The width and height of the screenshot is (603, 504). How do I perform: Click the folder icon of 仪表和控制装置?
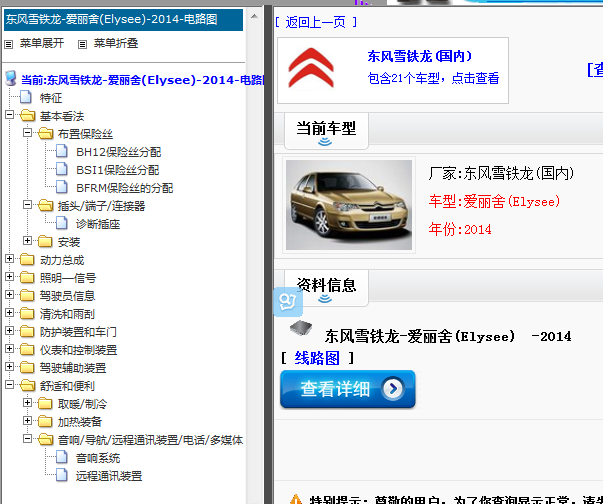coord(27,349)
